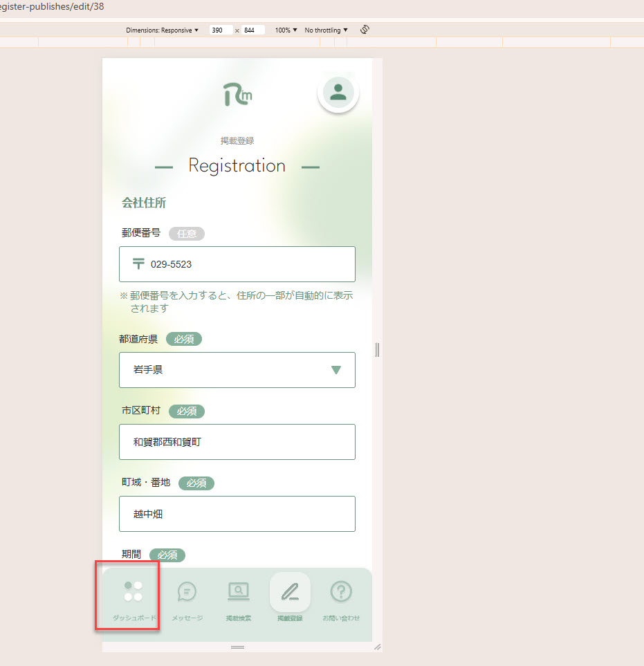This screenshot has height=666, width=644.
Task: Open the Dimensions: Responsive dropdown
Action: 163,30
